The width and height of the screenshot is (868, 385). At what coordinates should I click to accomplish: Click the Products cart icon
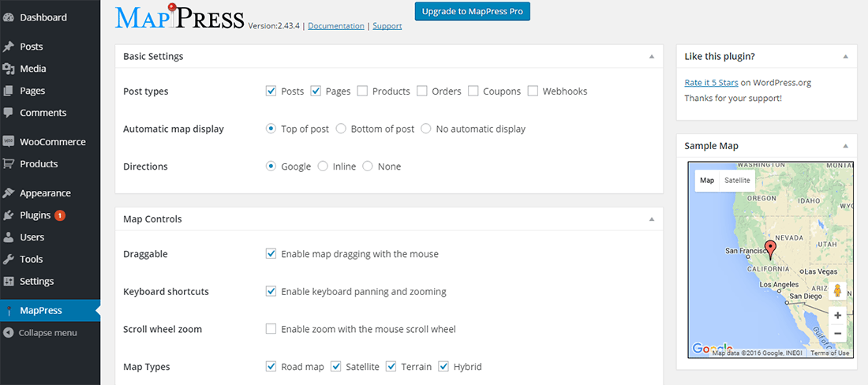pos(9,164)
